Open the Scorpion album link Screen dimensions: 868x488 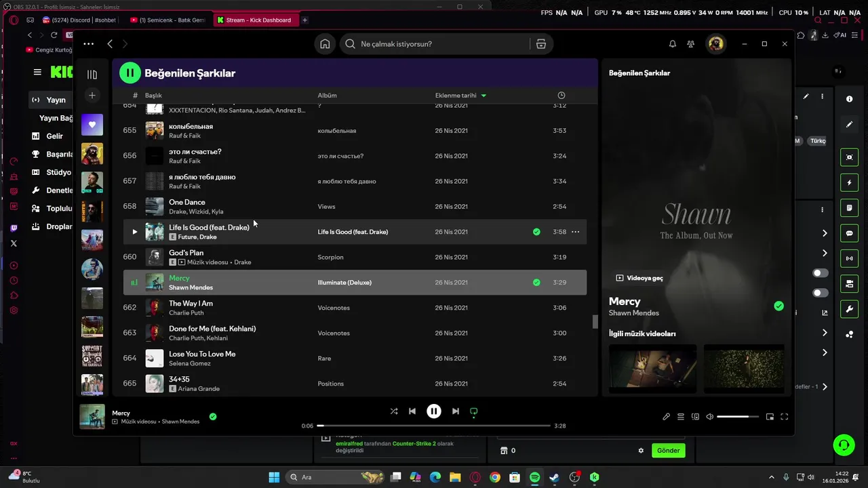pyautogui.click(x=330, y=257)
